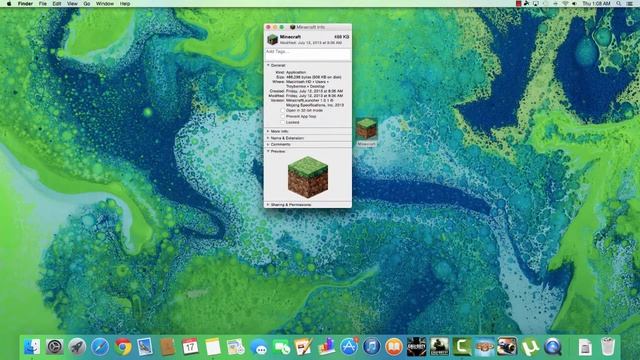
Task: Open the Go menu
Action: pos(87,3)
